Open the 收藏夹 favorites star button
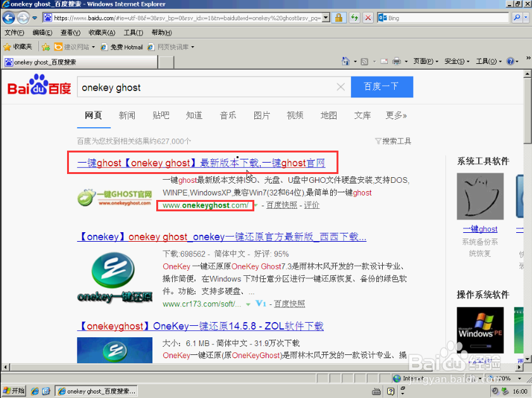Image resolution: width=532 pixels, height=398 pixels. [x=18, y=47]
